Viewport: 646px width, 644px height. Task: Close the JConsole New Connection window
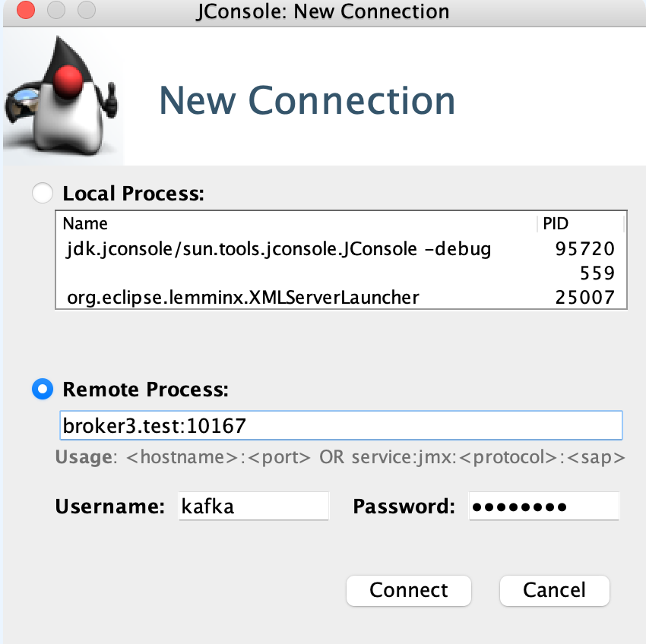click(x=25, y=11)
